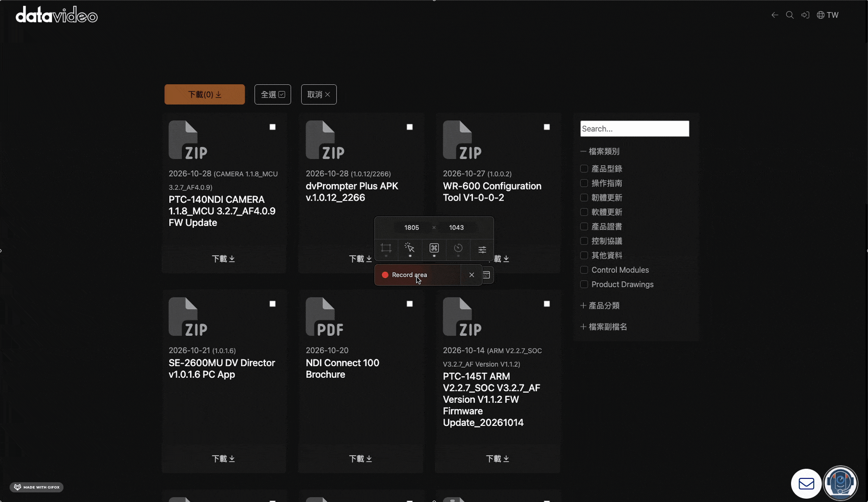Viewport: 868px width, 502px height.
Task: Click the Search... input field
Action: pos(635,129)
